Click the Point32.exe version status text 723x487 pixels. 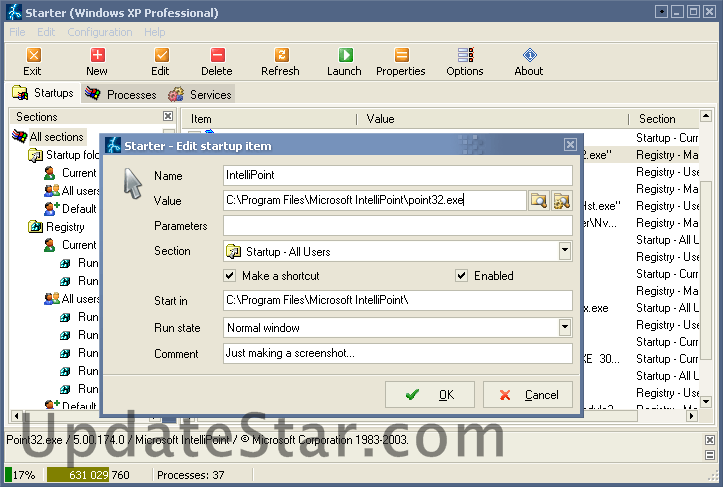(x=207, y=440)
